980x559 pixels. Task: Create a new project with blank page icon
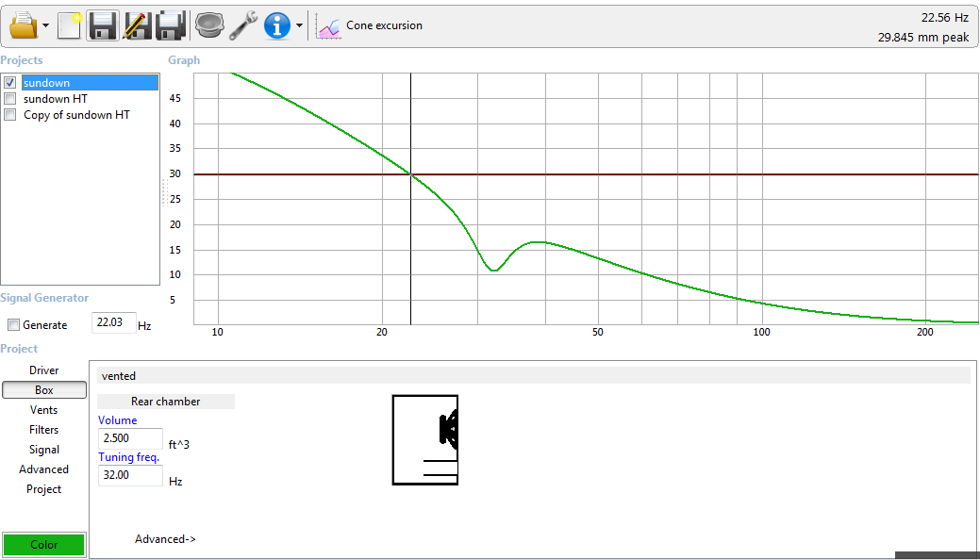[70, 25]
